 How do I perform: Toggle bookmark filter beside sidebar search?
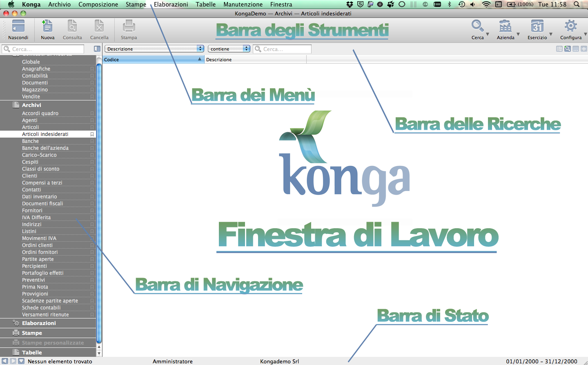(x=97, y=49)
